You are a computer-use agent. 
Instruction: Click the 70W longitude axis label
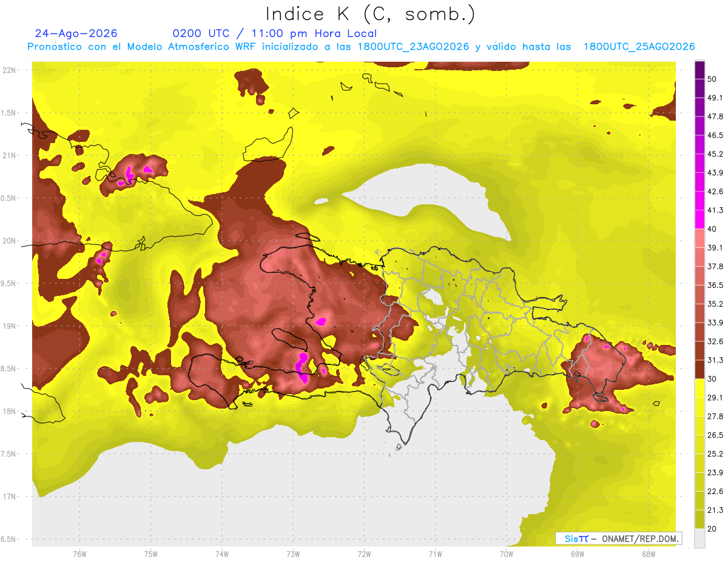(506, 554)
